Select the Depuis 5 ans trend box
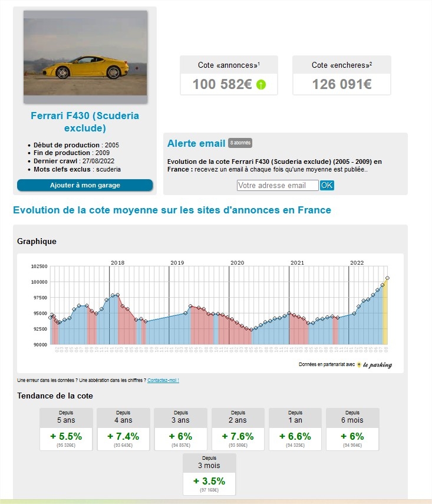The image size is (432, 504). [66, 429]
